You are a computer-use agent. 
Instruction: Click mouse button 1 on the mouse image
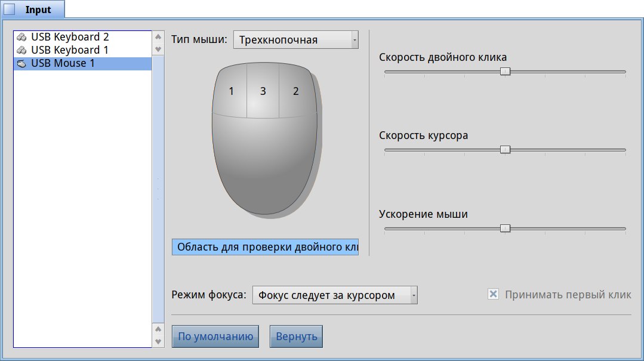231,91
